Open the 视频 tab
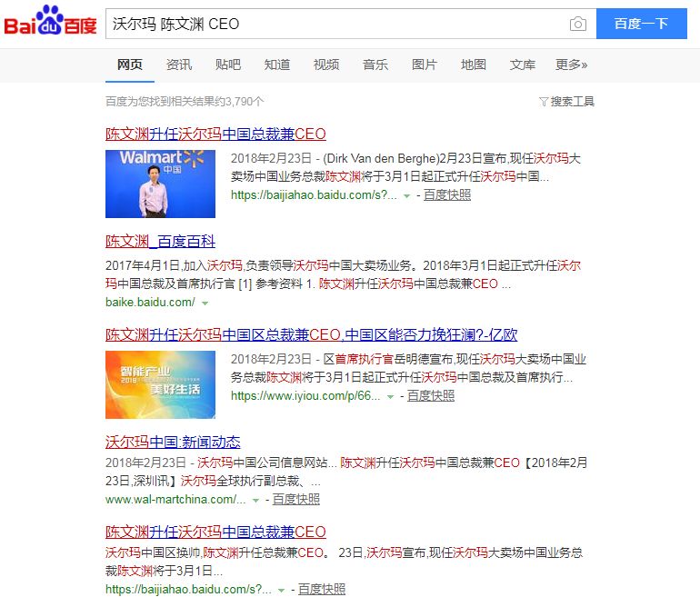 pos(326,65)
